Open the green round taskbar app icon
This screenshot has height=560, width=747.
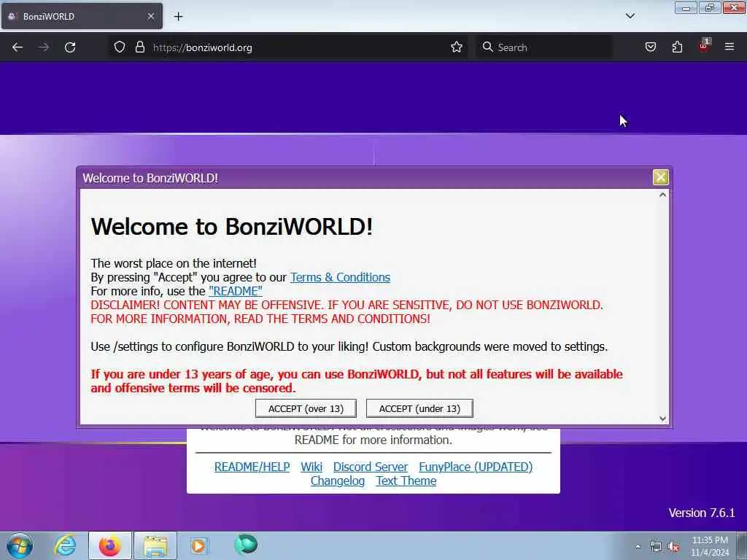point(246,545)
